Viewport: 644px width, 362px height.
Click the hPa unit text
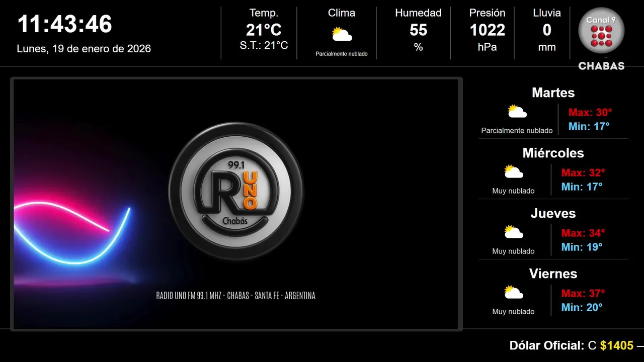pos(487,47)
